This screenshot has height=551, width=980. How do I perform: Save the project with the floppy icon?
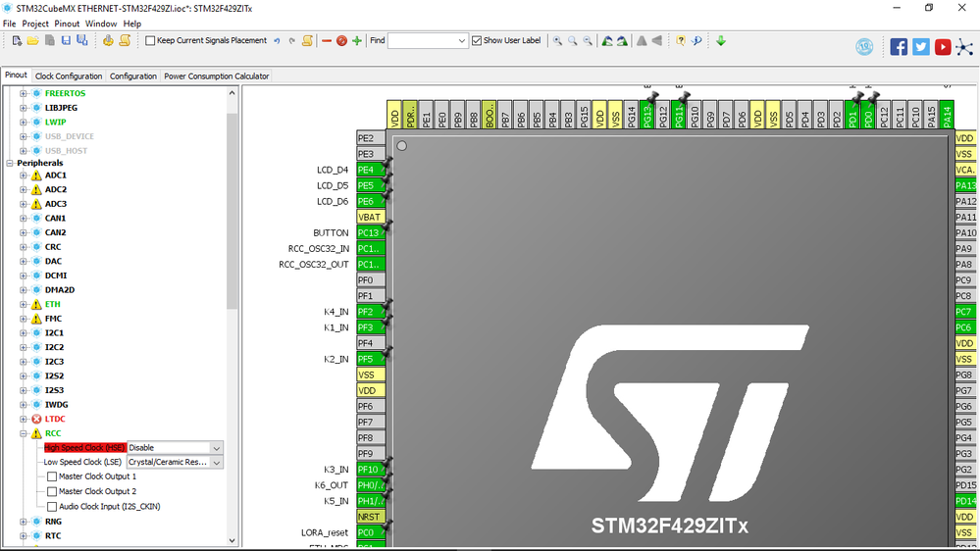pos(66,40)
